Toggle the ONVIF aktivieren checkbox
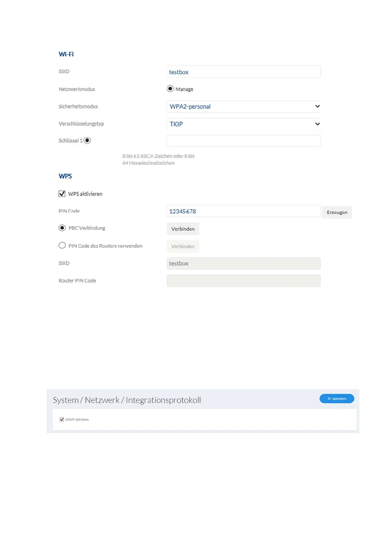The width and height of the screenshot is (392, 555). click(62, 420)
